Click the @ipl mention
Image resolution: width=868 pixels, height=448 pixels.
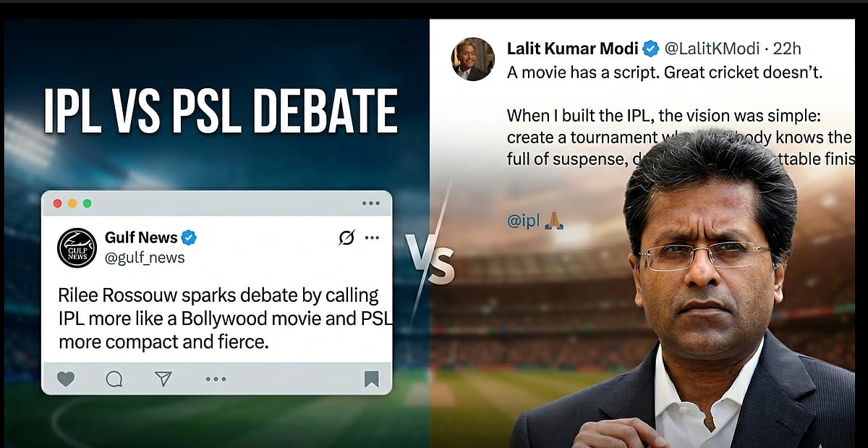point(523,221)
